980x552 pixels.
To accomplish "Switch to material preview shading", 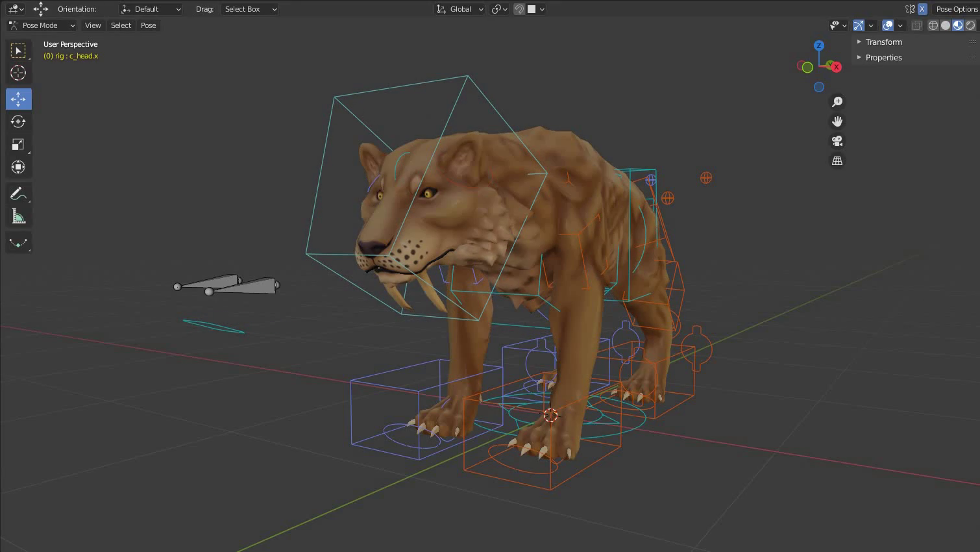I will point(958,25).
